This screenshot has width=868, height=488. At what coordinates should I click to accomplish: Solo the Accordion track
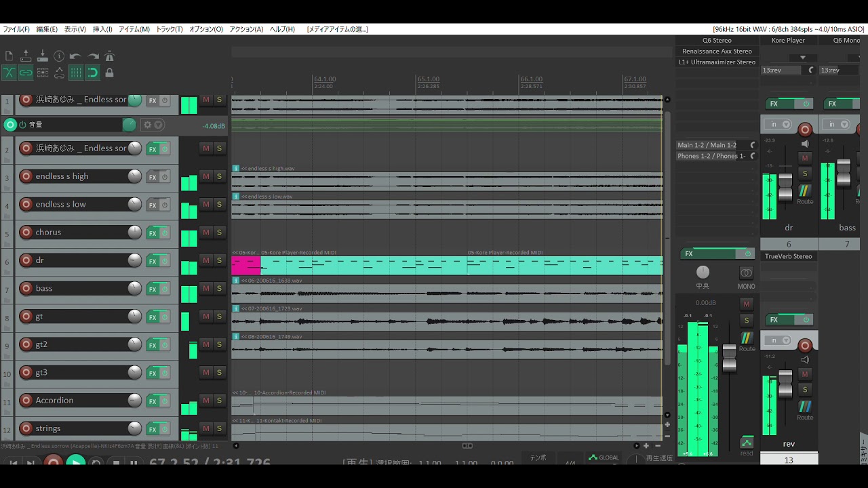point(219,401)
